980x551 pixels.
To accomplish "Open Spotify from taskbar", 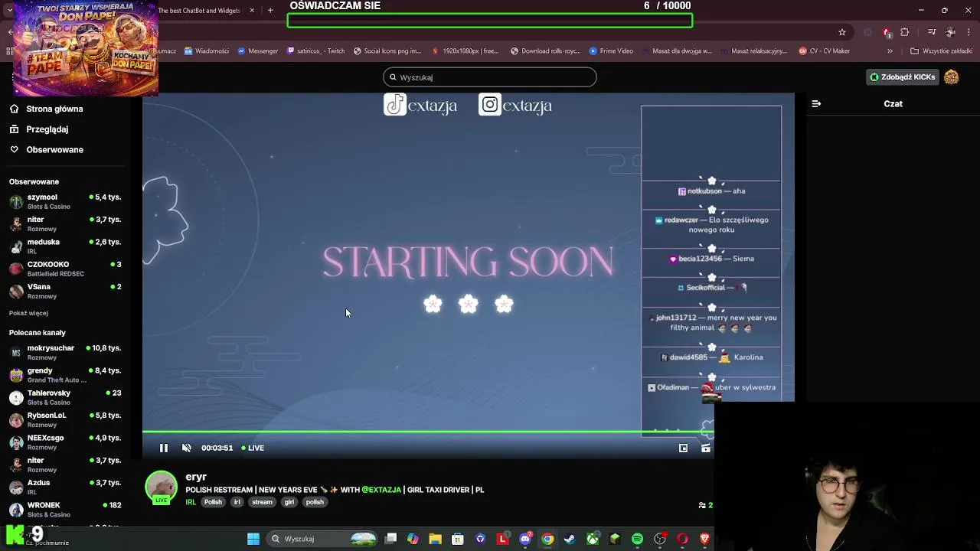I will tap(637, 539).
